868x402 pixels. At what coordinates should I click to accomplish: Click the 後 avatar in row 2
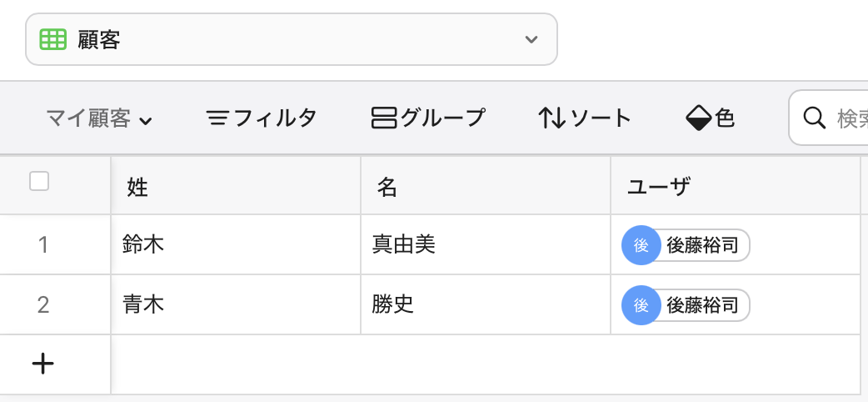point(641,305)
